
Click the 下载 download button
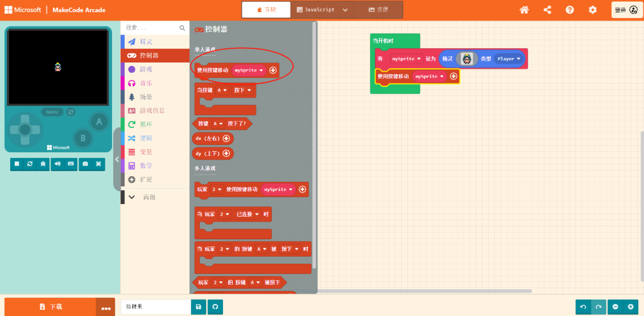click(51, 307)
